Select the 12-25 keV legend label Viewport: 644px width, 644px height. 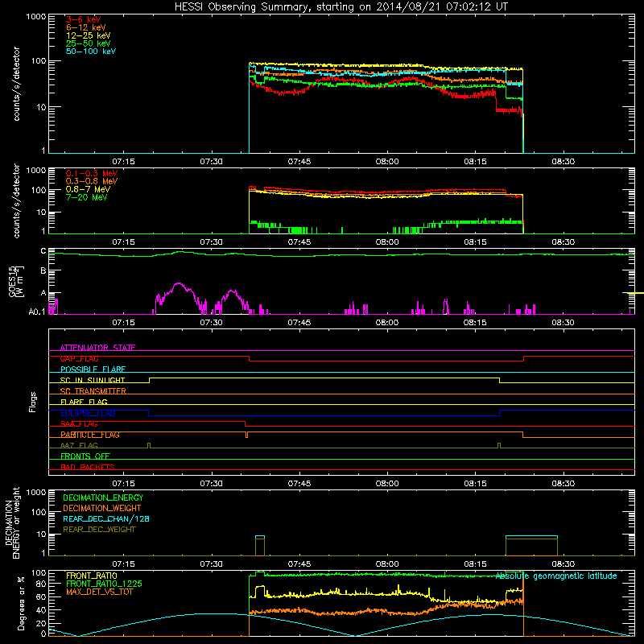(89, 35)
